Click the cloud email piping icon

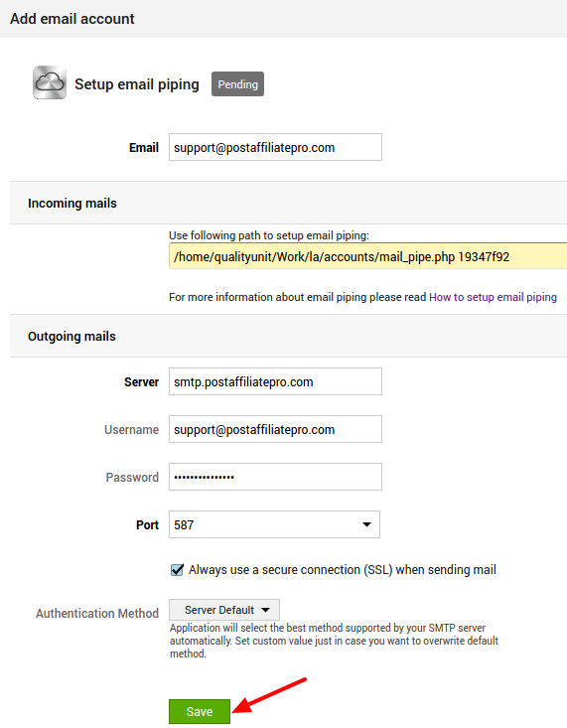click(50, 82)
